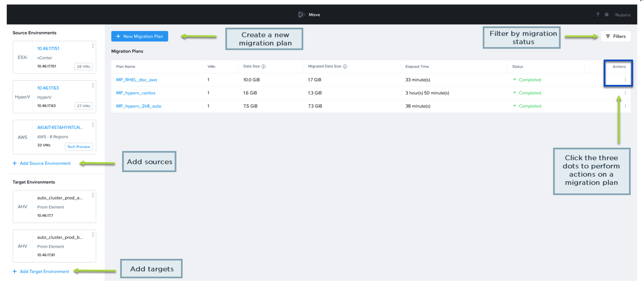Click the 10.46.17.7 target IP address
The height and width of the screenshot is (287, 644).
(45, 216)
